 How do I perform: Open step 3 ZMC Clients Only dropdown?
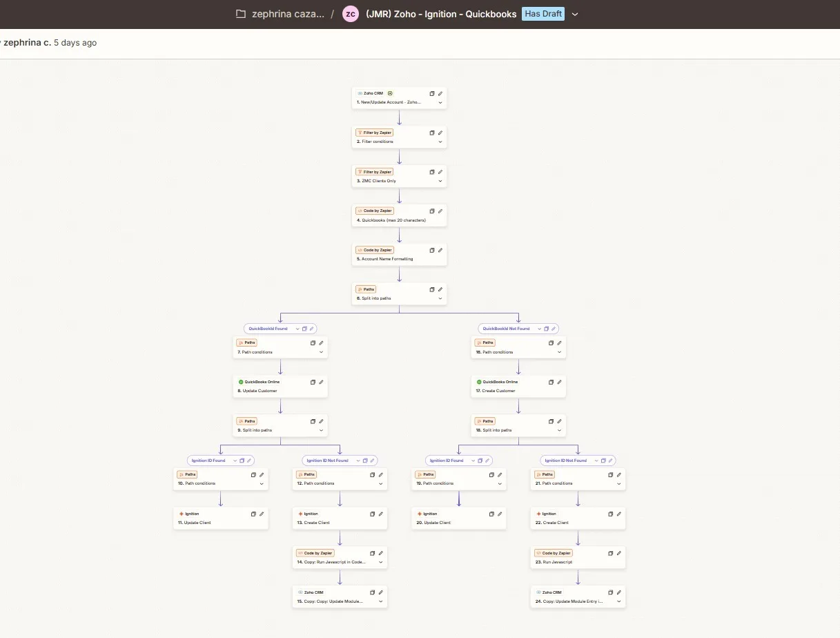tap(440, 181)
